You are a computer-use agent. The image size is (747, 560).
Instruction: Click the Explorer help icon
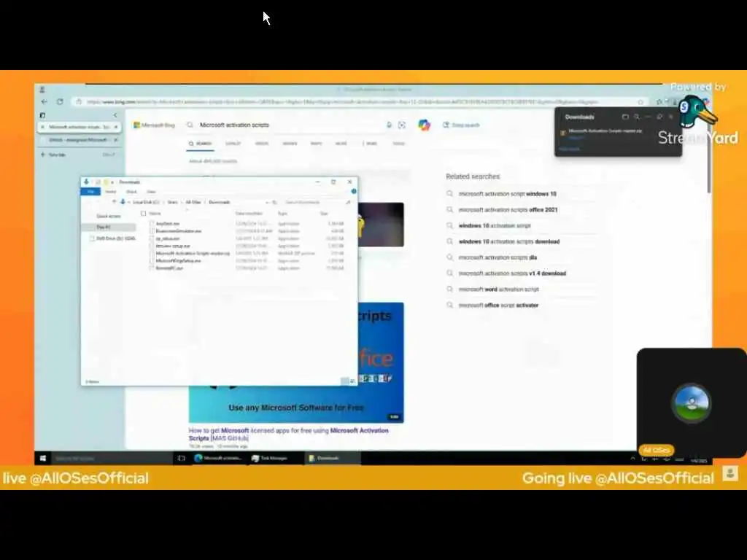tap(354, 192)
